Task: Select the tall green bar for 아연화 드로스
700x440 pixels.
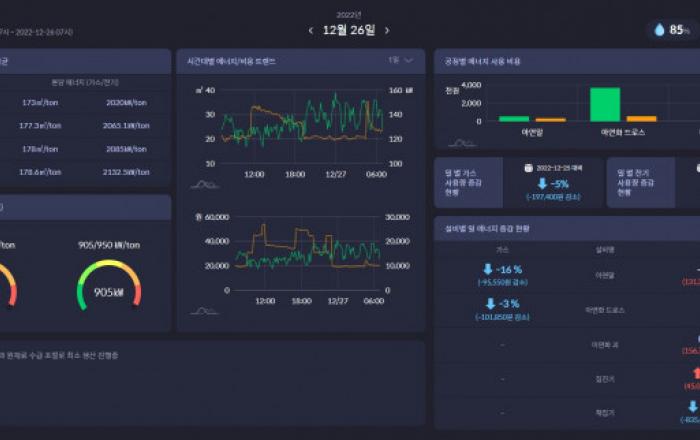Action: click(x=604, y=104)
